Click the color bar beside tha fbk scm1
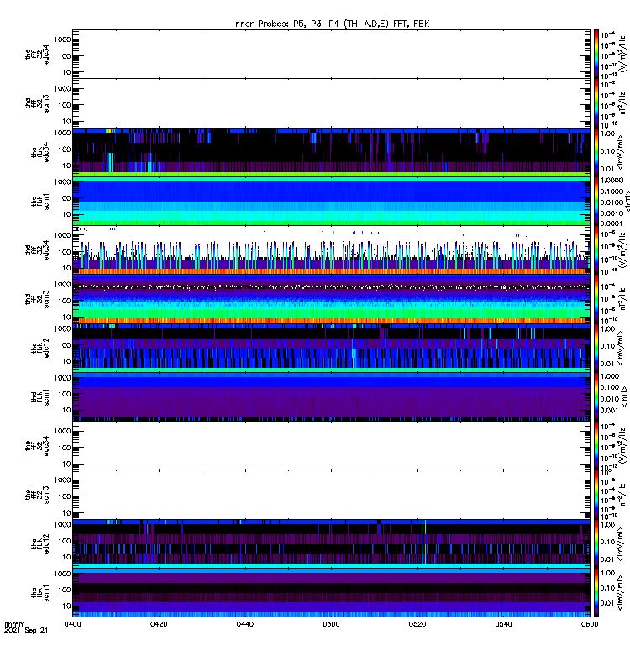This screenshot has height=672, width=630. 596,202
